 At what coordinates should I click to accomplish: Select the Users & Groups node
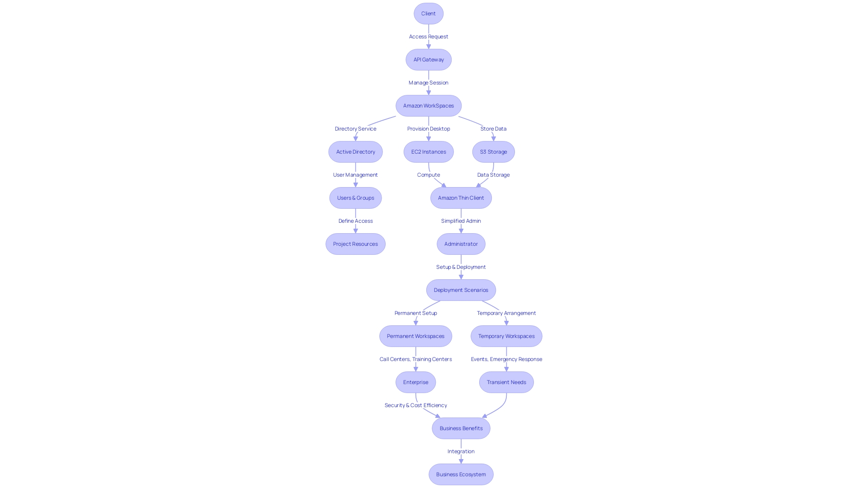click(x=355, y=197)
